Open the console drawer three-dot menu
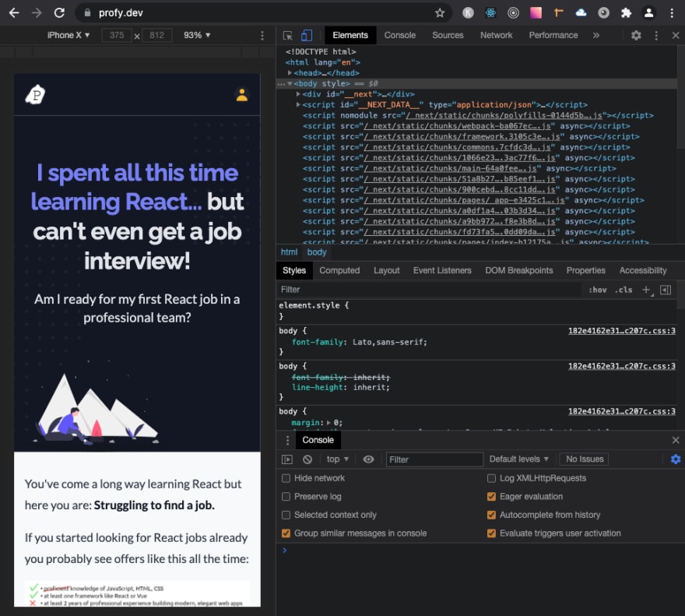The image size is (685, 616). (287, 440)
